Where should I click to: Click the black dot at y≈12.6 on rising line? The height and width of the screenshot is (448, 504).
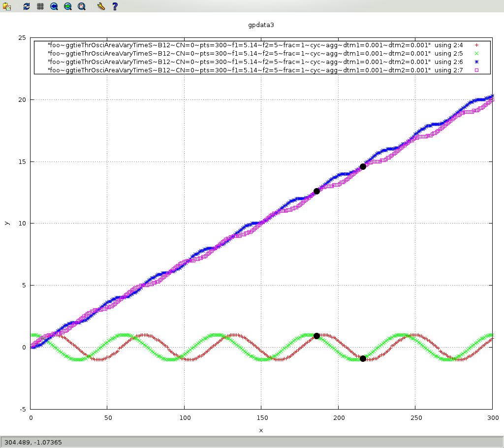(316, 191)
